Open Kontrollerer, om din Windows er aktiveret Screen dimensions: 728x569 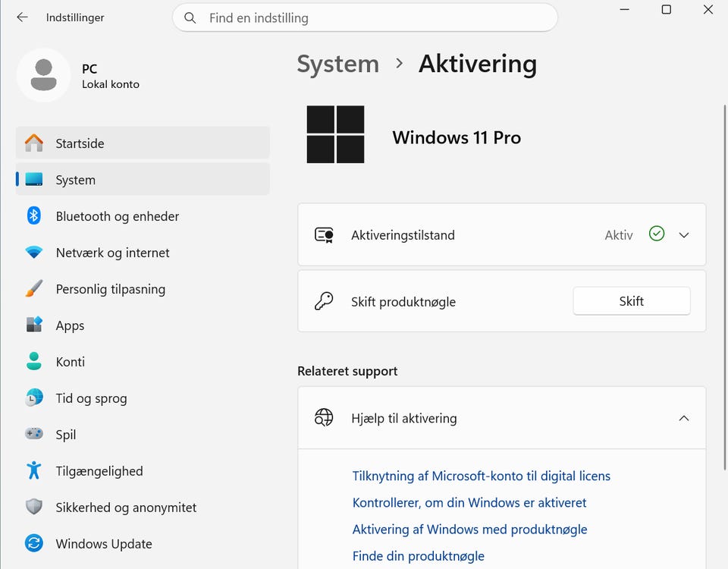(x=469, y=502)
